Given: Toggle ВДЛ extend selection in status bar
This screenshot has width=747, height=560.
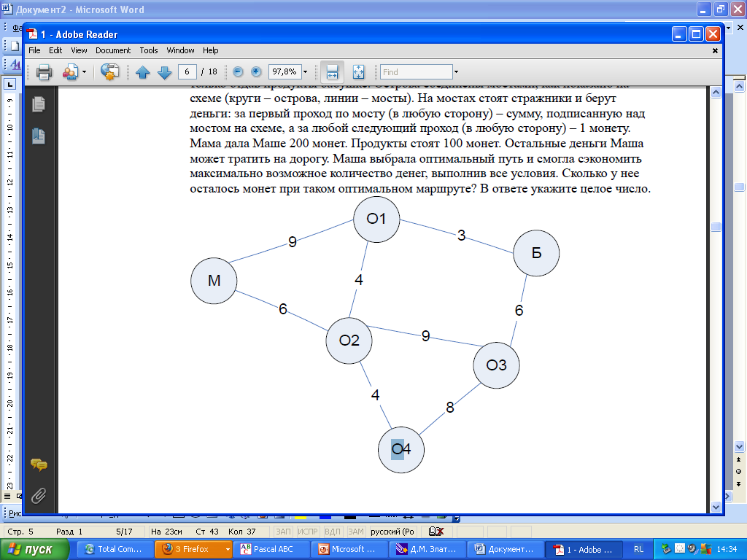Looking at the screenshot, I should point(332,532).
